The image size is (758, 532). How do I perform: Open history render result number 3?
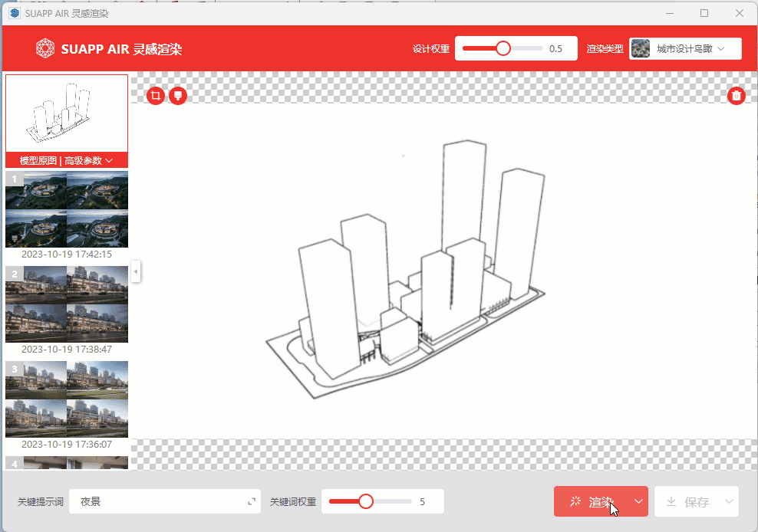pos(67,399)
